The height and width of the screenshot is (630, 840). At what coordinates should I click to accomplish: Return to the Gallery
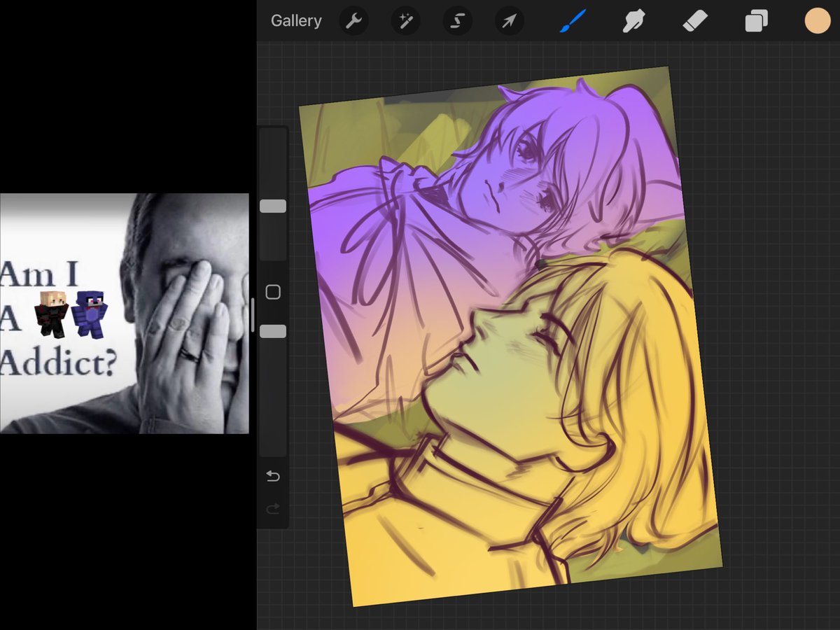(296, 21)
